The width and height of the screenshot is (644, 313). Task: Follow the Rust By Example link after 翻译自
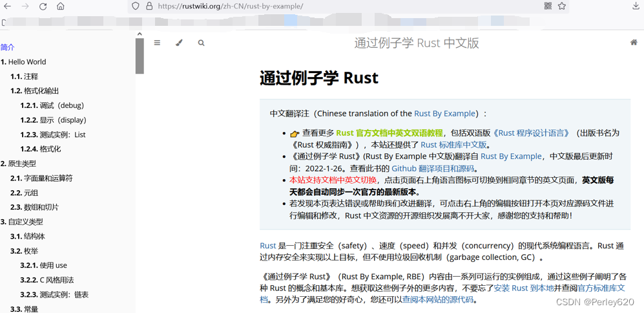pos(511,156)
